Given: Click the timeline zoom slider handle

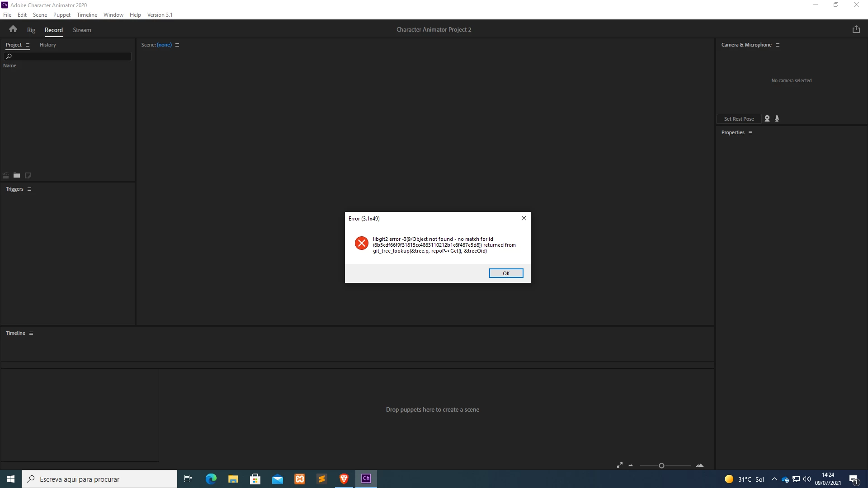Looking at the screenshot, I should pos(661,465).
